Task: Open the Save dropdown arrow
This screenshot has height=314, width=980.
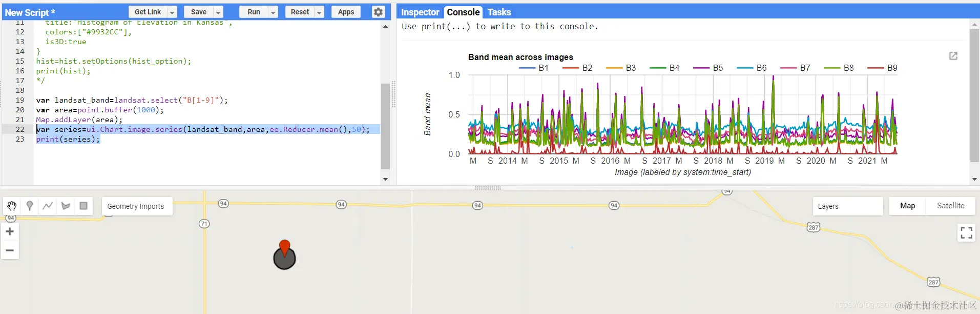Action: tap(218, 12)
